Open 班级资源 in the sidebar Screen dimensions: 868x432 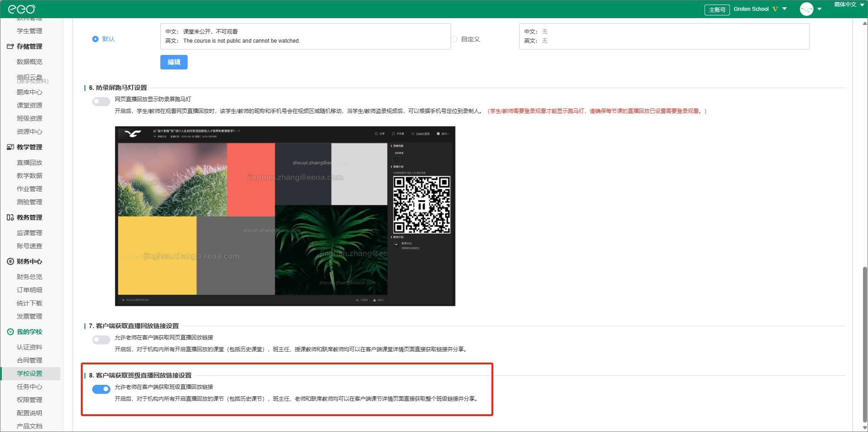(30, 118)
